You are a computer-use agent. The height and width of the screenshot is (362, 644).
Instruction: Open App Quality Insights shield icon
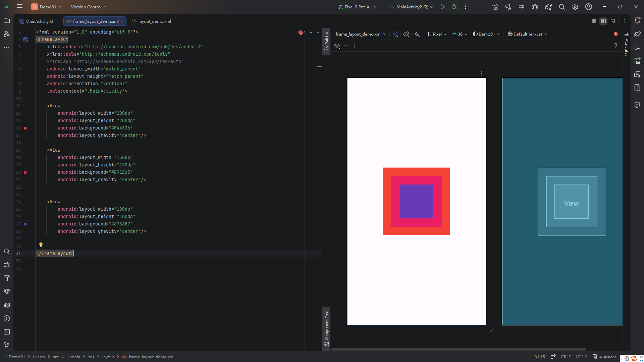[x=637, y=105]
